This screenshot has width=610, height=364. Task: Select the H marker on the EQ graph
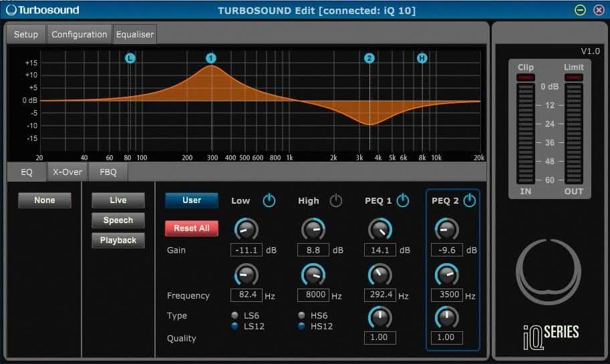422,58
